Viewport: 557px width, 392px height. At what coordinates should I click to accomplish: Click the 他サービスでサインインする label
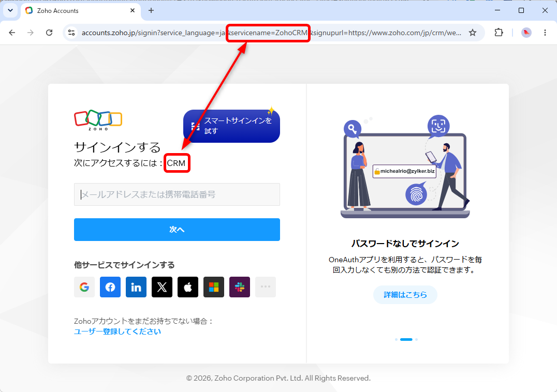(124, 265)
